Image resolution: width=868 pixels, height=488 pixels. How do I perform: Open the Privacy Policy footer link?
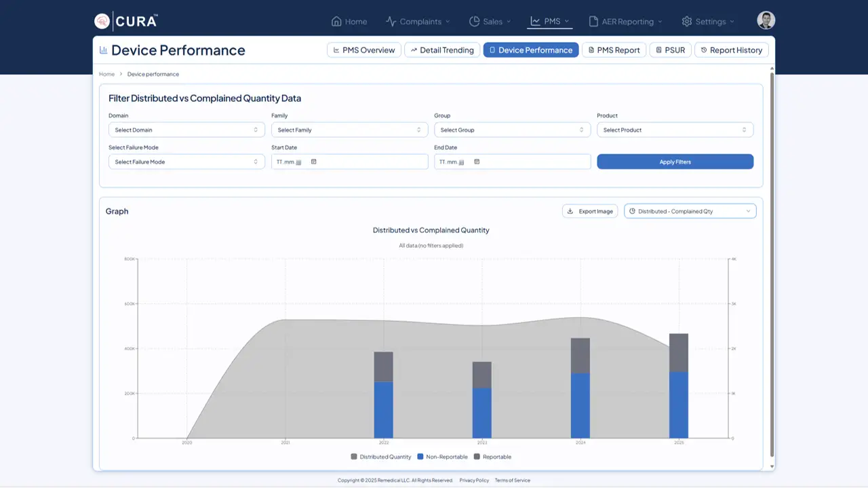coord(474,481)
